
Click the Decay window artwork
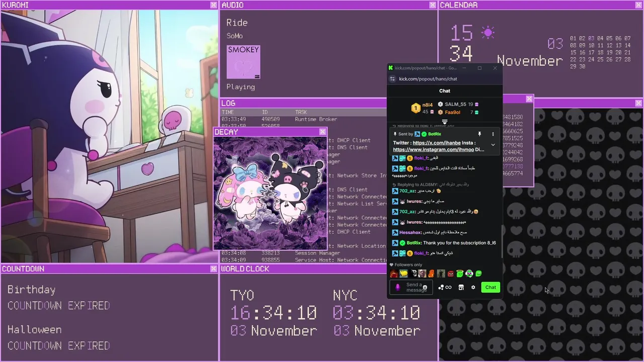click(270, 193)
